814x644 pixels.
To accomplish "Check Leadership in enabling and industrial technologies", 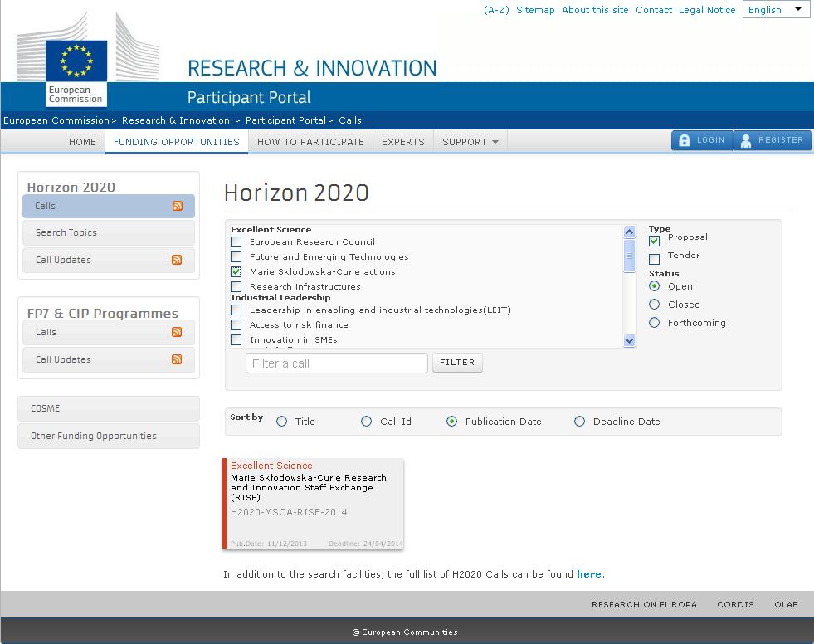I will [x=236, y=310].
